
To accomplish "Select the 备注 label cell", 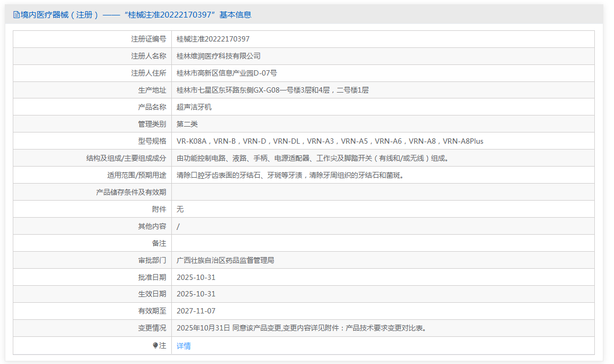I will coord(93,243).
